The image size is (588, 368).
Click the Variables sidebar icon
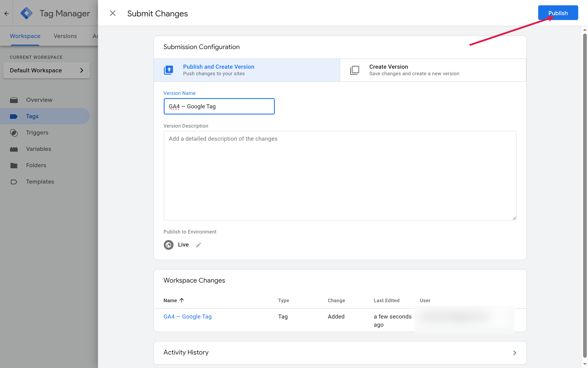[x=14, y=149]
